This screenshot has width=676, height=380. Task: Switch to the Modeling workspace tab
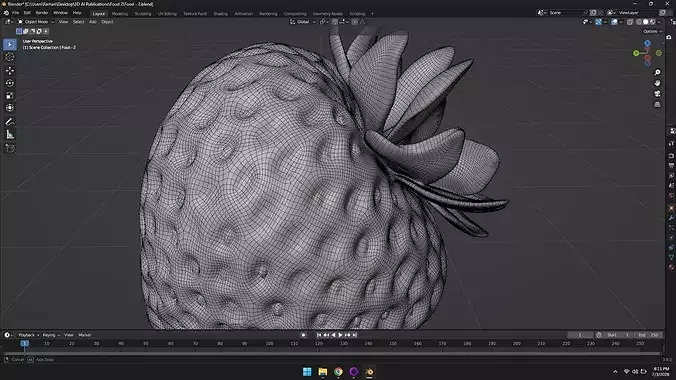pyautogui.click(x=120, y=14)
